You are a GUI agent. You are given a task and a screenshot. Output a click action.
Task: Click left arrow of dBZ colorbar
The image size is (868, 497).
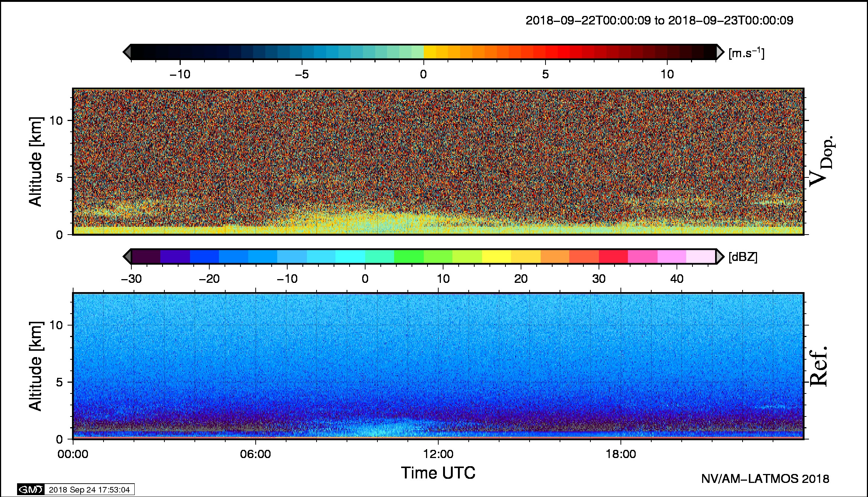127,256
